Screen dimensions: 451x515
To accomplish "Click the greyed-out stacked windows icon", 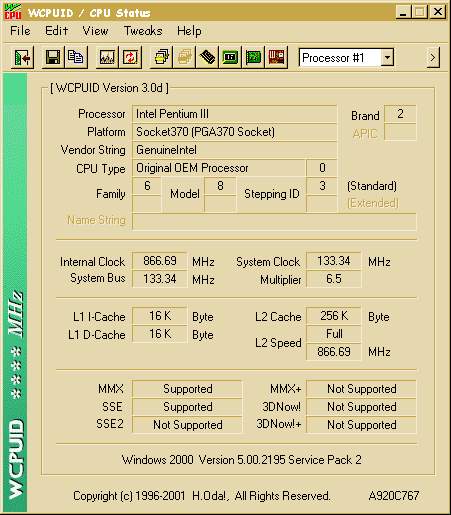I will pyautogui.click(x=184, y=57).
